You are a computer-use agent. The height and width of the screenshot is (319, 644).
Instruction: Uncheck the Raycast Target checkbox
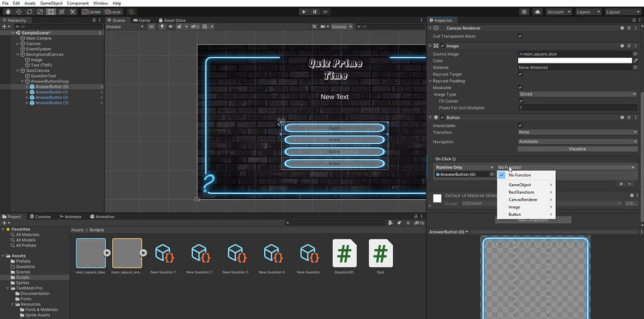point(520,74)
